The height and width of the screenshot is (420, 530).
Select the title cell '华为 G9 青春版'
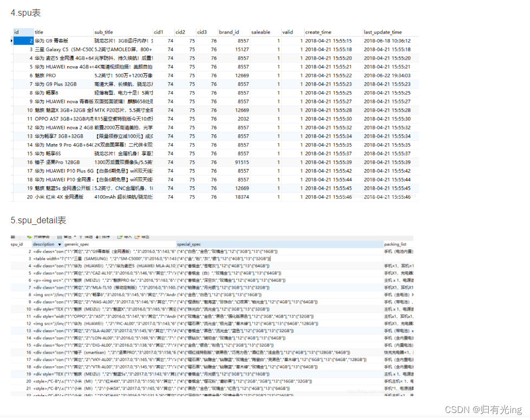pos(63,41)
